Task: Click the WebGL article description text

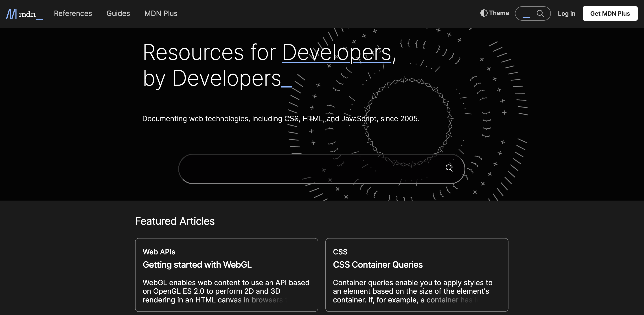Action: [226, 291]
